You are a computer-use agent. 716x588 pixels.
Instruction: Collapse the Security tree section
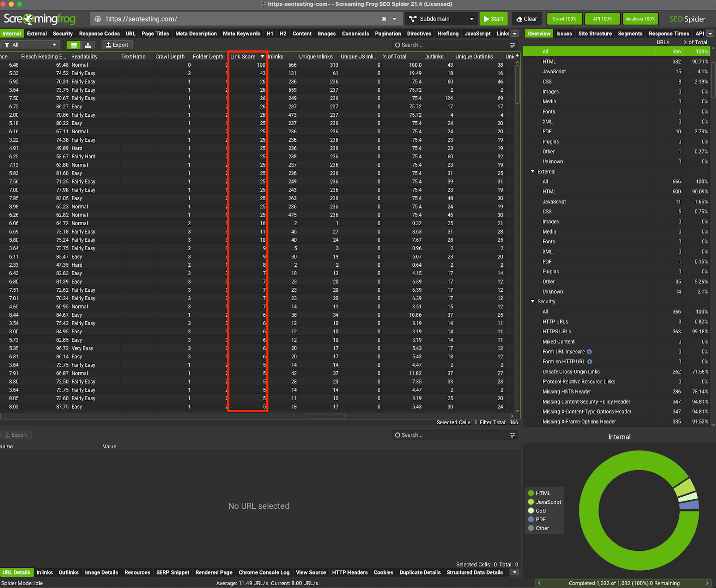pos(533,302)
